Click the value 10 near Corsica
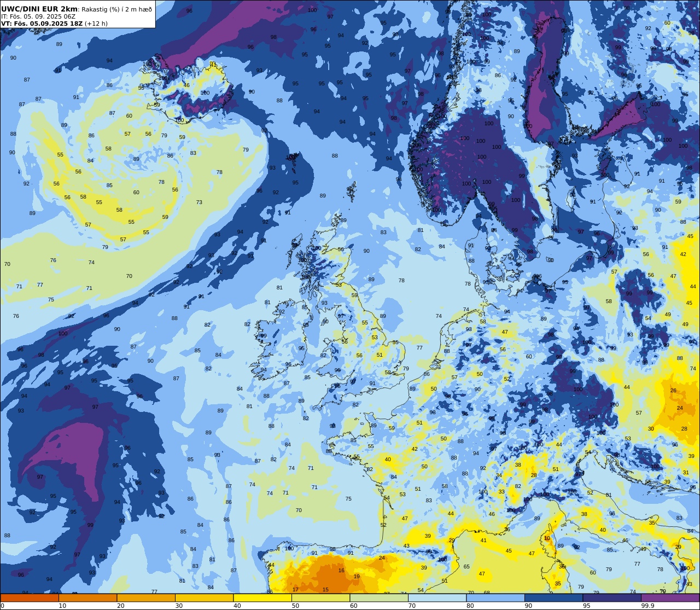 (547, 538)
